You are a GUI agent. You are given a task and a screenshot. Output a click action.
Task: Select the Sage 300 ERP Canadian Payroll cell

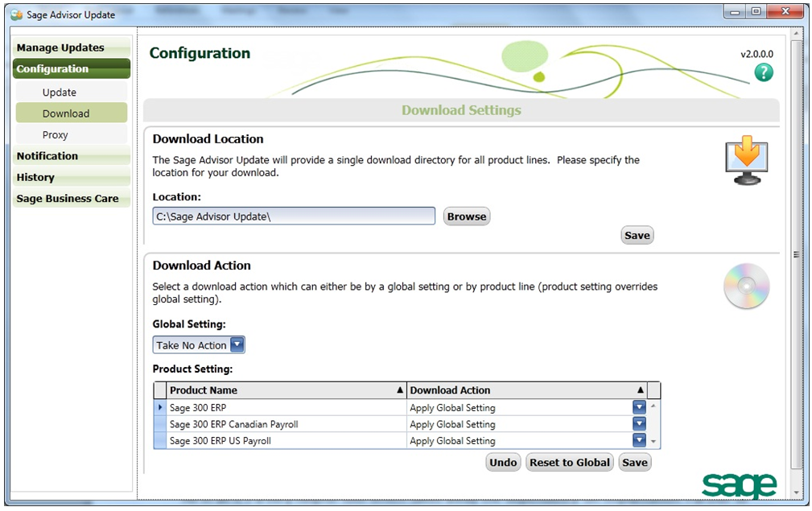[x=286, y=424]
